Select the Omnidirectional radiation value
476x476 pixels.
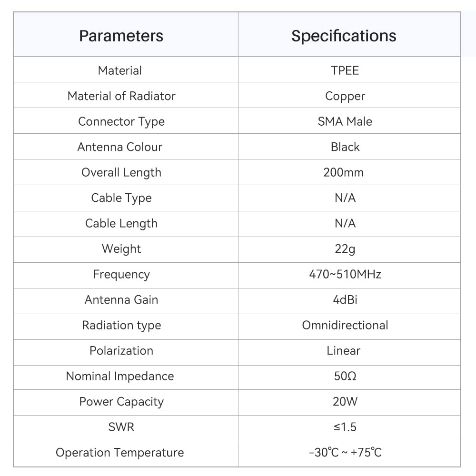pyautogui.click(x=345, y=326)
